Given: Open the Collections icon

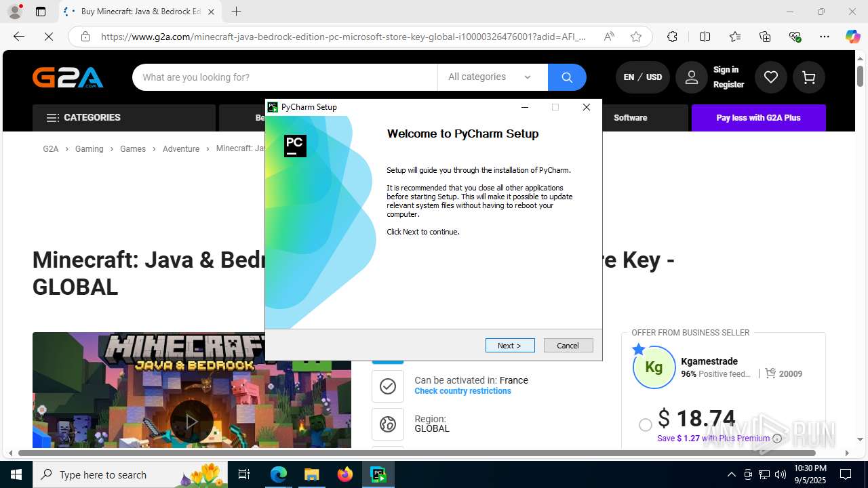Looking at the screenshot, I should coord(765,37).
